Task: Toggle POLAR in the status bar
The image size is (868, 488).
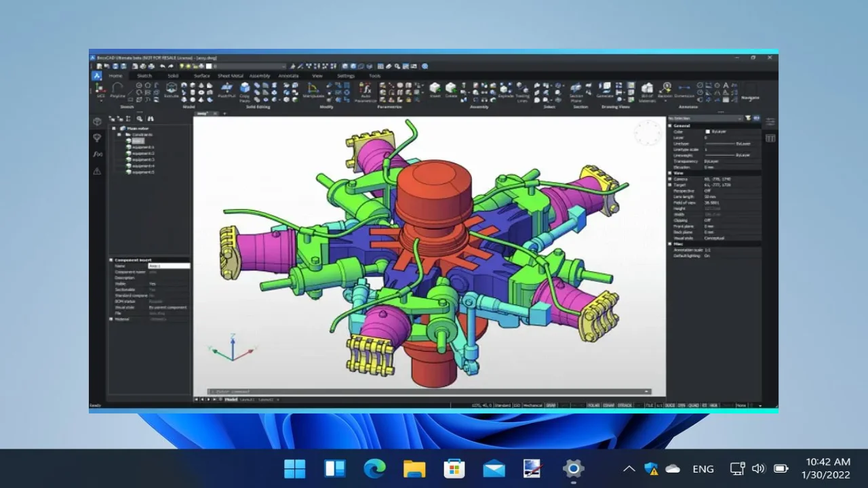Action: [593, 405]
